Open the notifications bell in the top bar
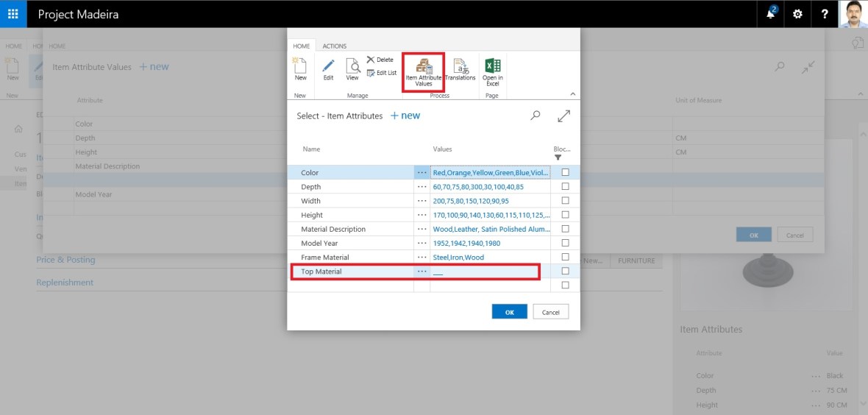Screen dimensions: 868x415 (771, 14)
